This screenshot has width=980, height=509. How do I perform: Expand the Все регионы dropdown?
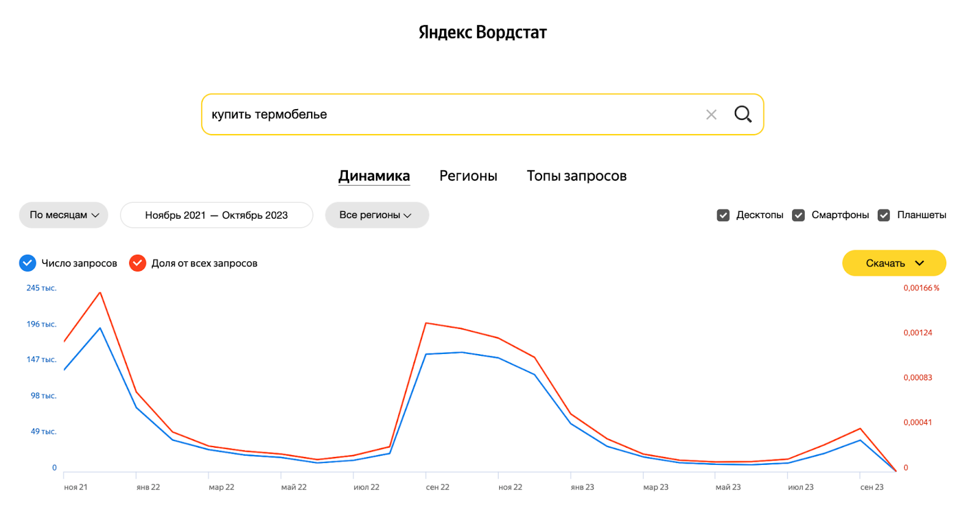pyautogui.click(x=377, y=215)
